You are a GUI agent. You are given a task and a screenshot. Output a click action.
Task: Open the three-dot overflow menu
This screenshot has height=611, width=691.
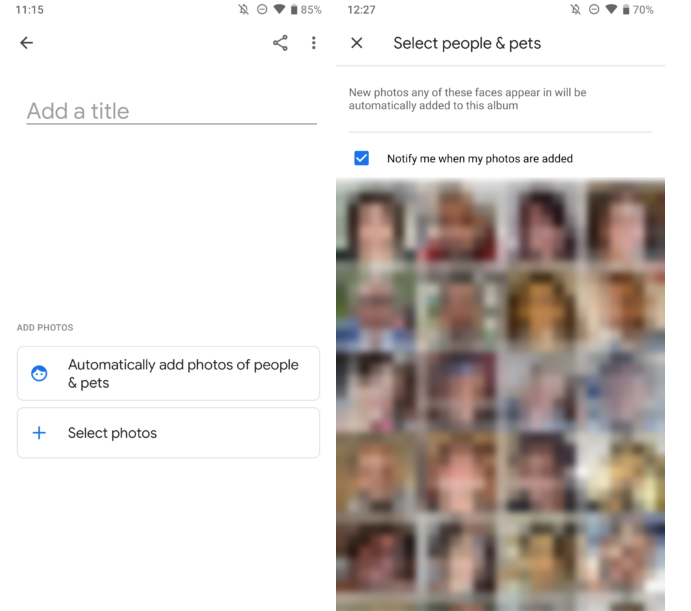pyautogui.click(x=313, y=43)
